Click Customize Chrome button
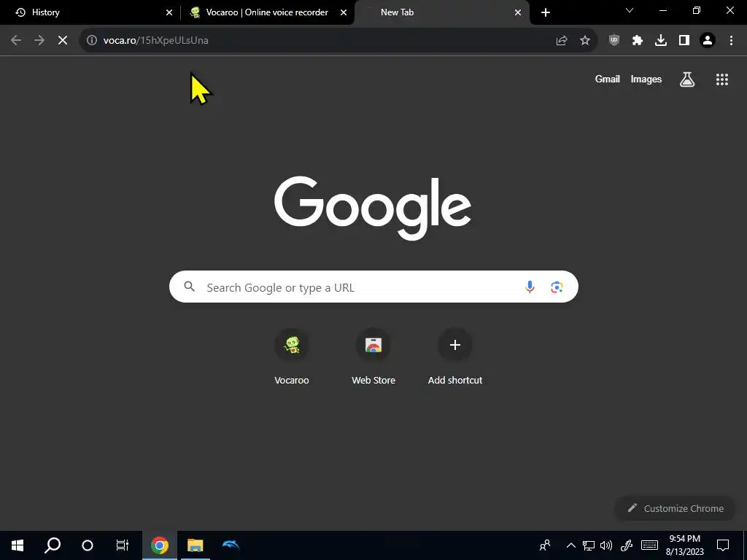The height and width of the screenshot is (560, 747). 675,508
